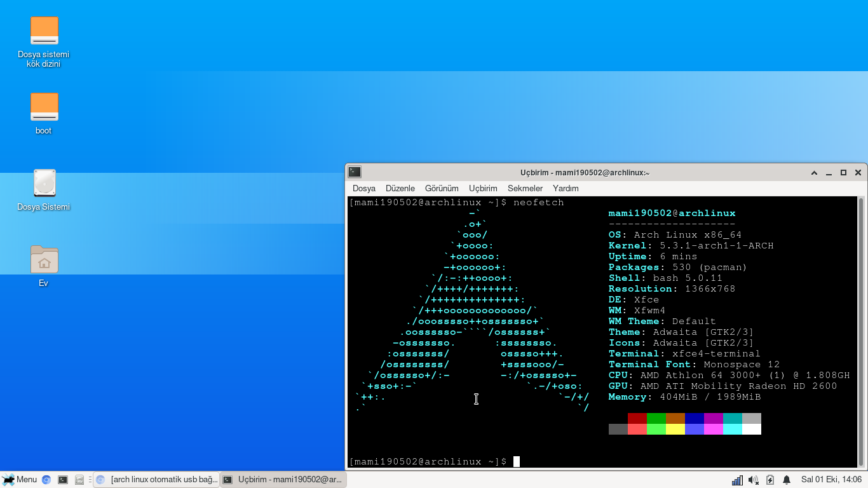This screenshot has height=488, width=868.
Task: Maximize the Uçbirim terminal window
Action: point(844,173)
